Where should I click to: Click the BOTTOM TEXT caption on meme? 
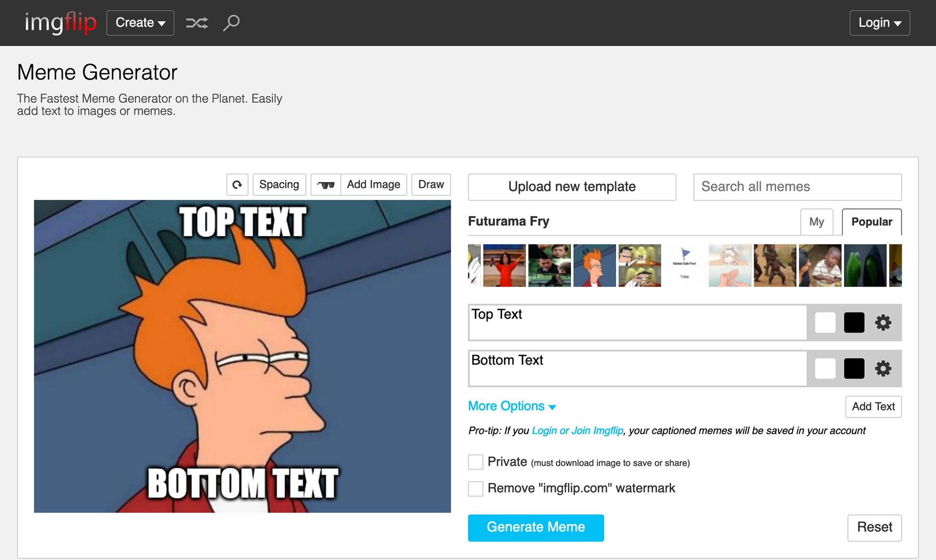pos(243,483)
